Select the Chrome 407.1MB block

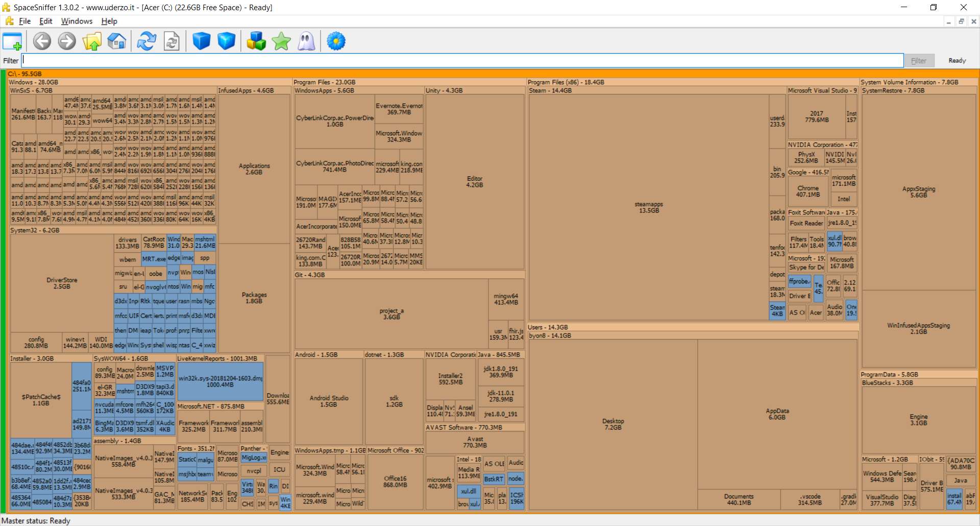click(808, 192)
